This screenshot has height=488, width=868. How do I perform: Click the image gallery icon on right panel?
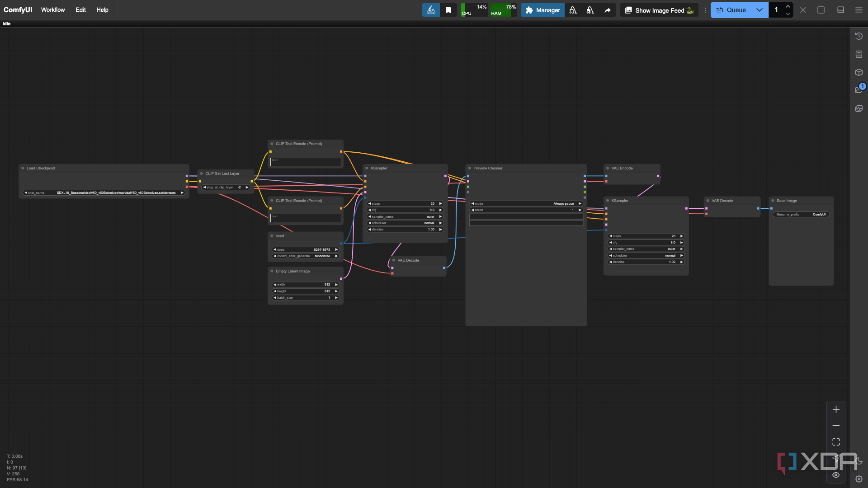859,108
